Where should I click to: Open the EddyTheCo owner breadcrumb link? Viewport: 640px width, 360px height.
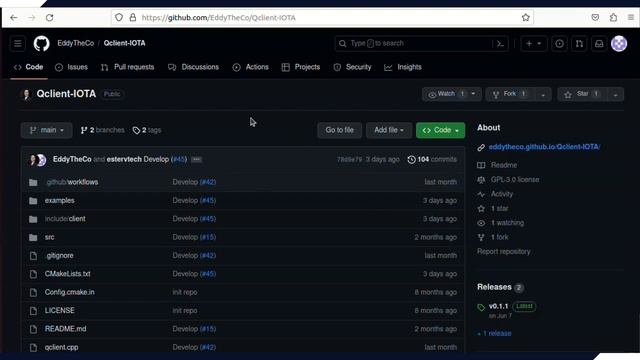(76, 43)
